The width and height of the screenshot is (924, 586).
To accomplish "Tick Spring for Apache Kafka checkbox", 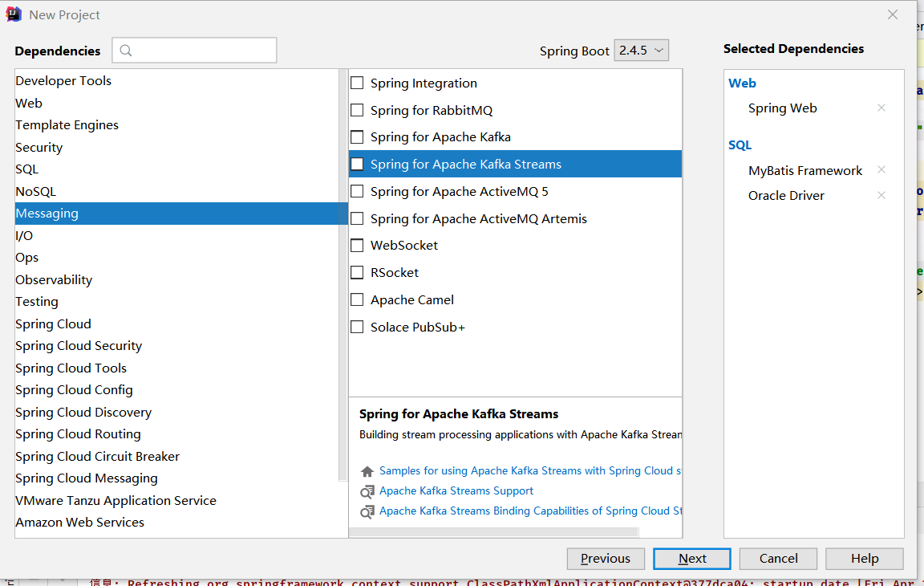I will tap(357, 137).
